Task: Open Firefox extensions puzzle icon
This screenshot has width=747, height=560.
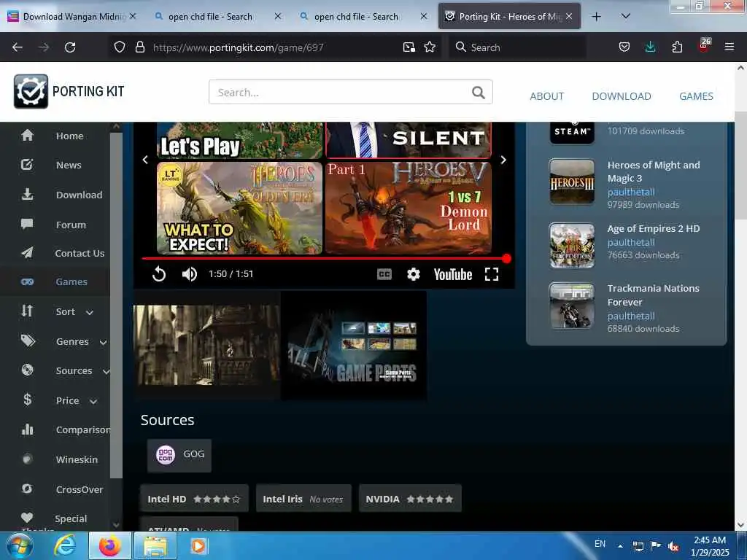Action: [x=677, y=47]
